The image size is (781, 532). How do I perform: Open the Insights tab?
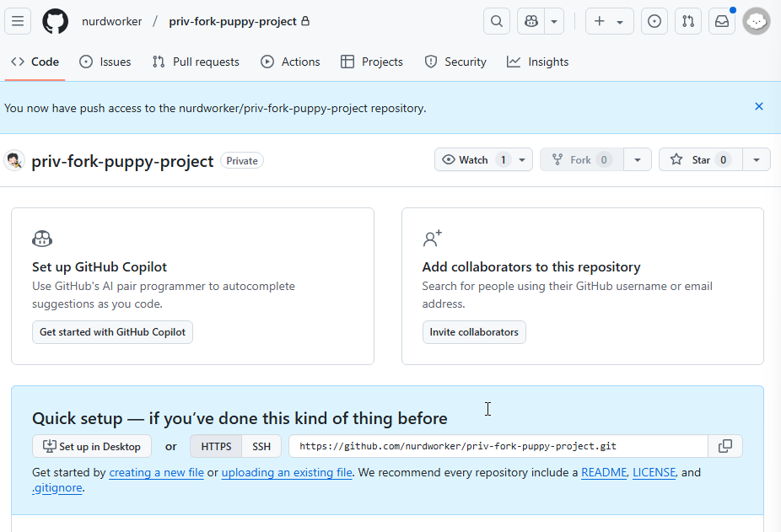pyautogui.click(x=537, y=62)
